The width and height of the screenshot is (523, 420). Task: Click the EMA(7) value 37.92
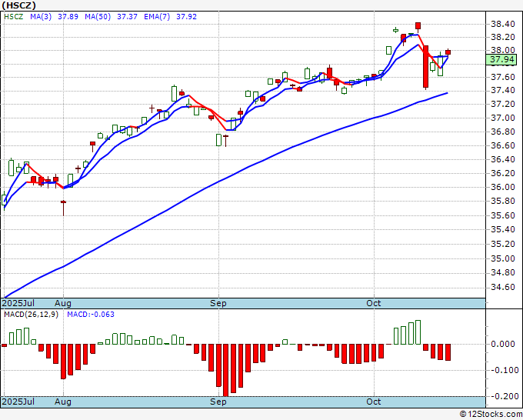tap(186, 17)
